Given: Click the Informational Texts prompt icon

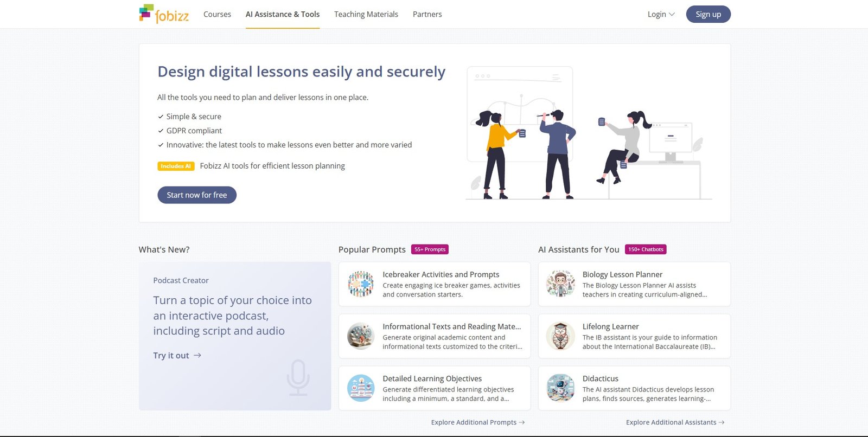Looking at the screenshot, I should coord(361,336).
